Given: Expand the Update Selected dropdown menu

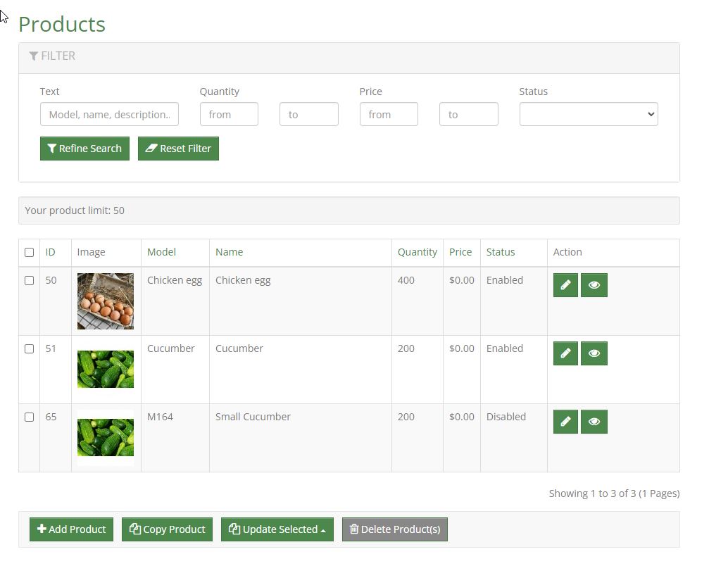Looking at the screenshot, I should 277,529.
